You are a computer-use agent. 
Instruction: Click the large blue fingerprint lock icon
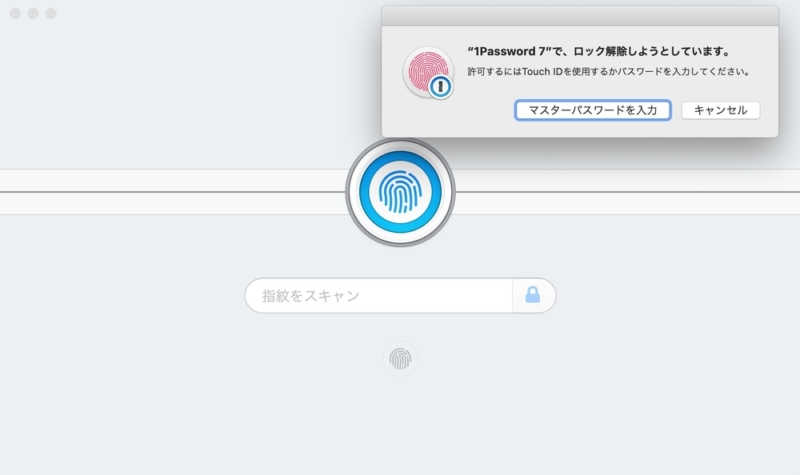pyautogui.click(x=400, y=192)
